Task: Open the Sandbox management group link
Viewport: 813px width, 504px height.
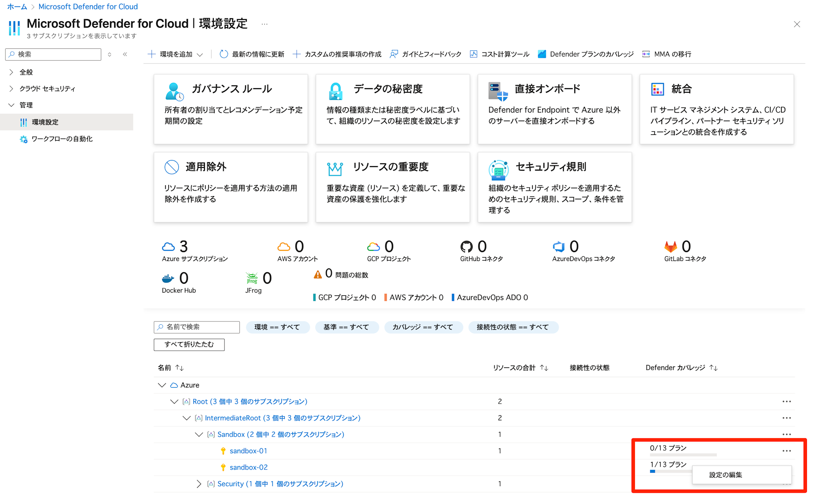Action: pos(281,434)
